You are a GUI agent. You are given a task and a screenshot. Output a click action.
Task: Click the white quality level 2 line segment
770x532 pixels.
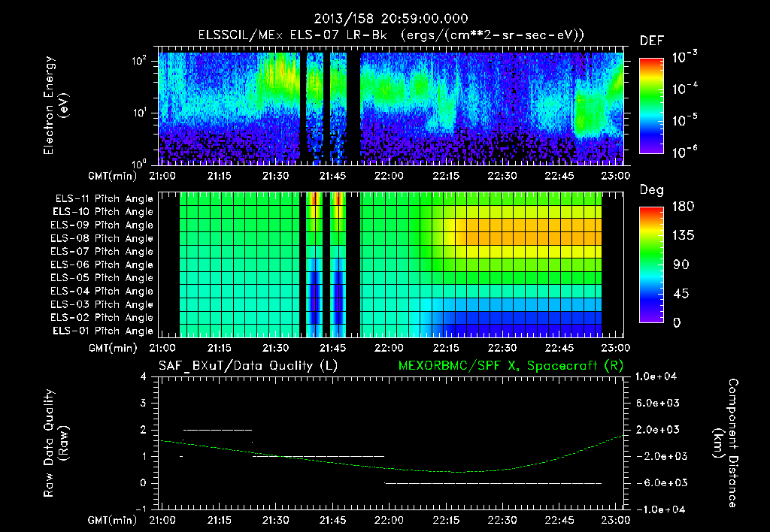pos(217,430)
